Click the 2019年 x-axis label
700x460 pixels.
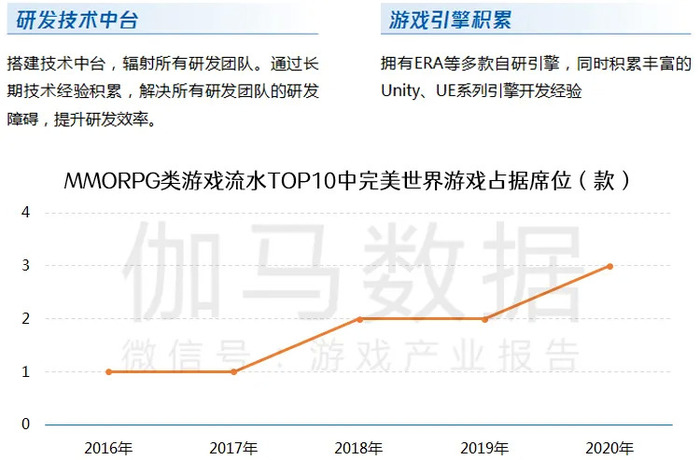(484, 448)
